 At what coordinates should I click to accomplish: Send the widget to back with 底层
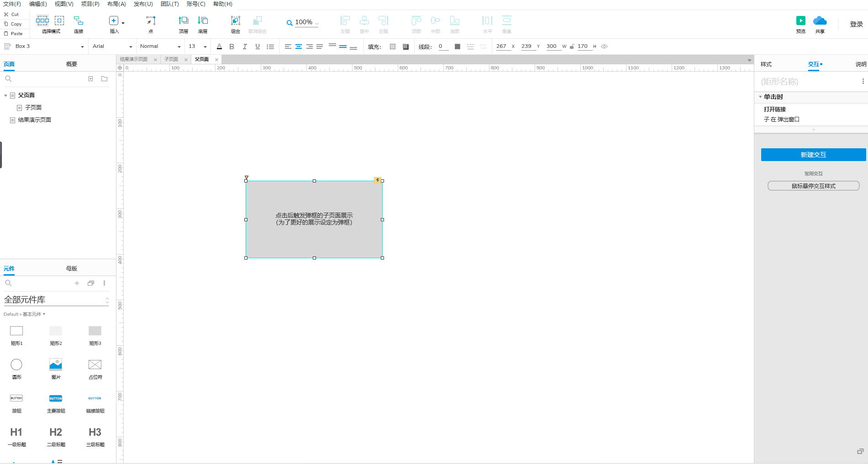tap(203, 21)
